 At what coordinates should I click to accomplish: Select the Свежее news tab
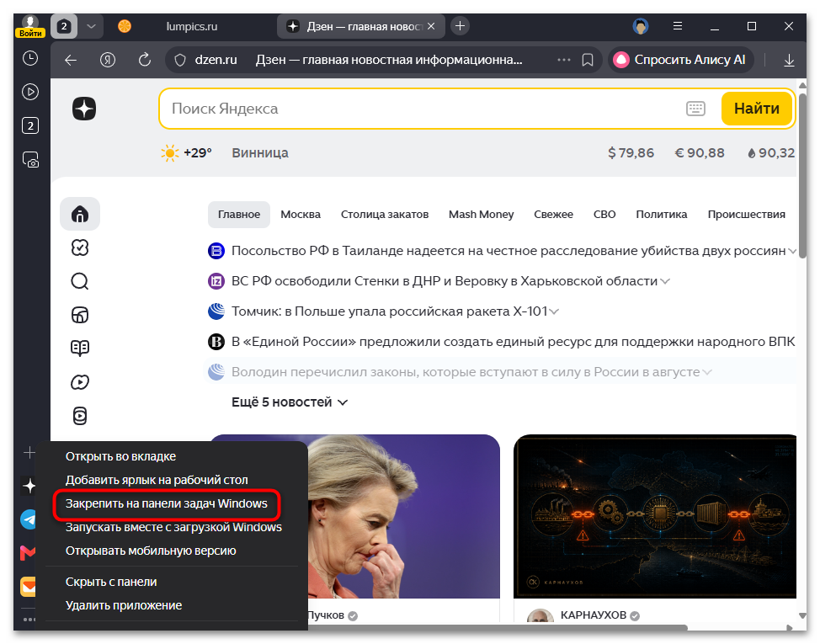553,215
